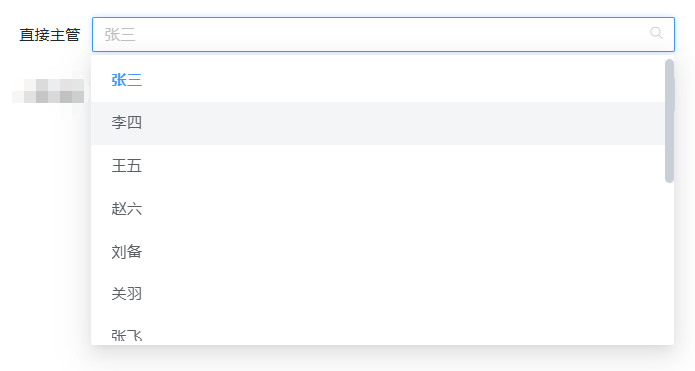The width and height of the screenshot is (695, 371).
Task: Click the 直接主管 field label
Action: click(x=49, y=35)
